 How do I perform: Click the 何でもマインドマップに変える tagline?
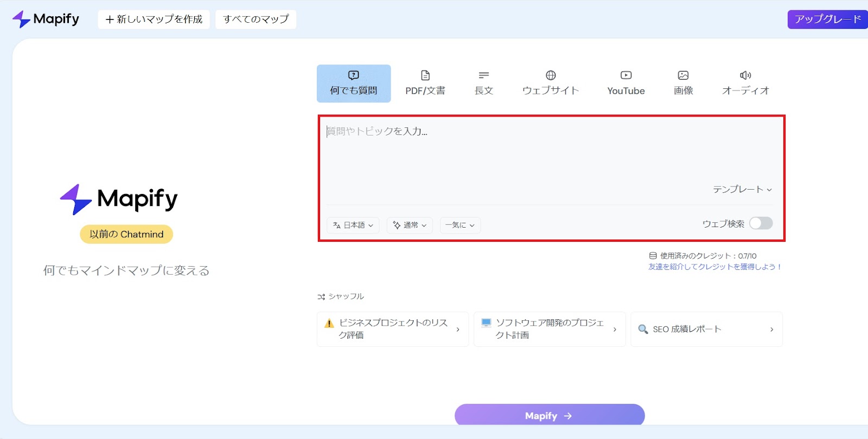pyautogui.click(x=126, y=270)
